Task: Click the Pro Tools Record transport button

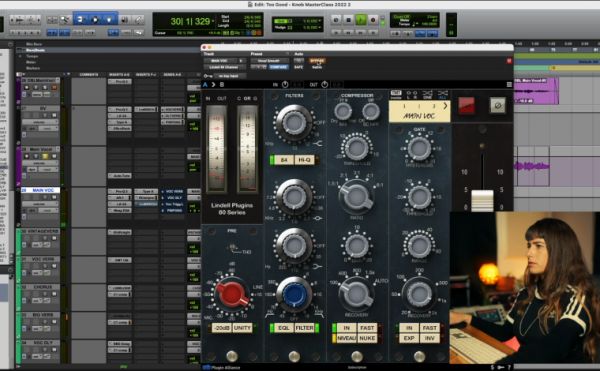Action: point(373,20)
